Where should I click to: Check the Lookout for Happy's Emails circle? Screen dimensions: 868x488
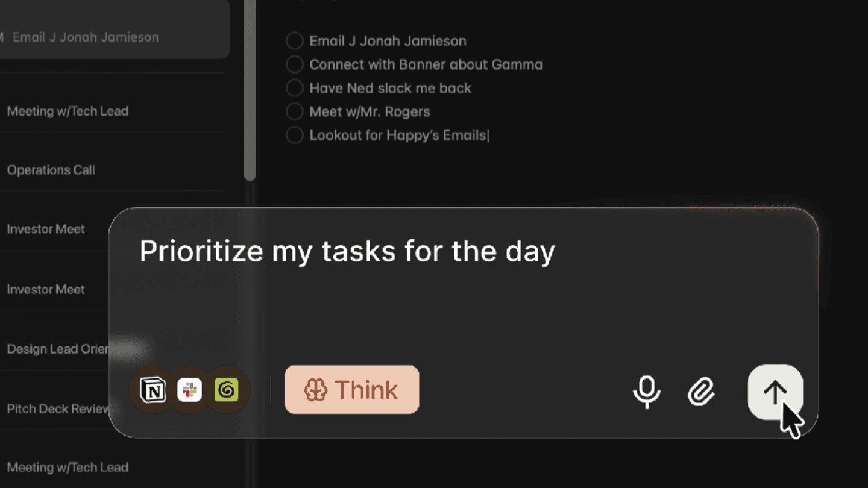coord(294,135)
